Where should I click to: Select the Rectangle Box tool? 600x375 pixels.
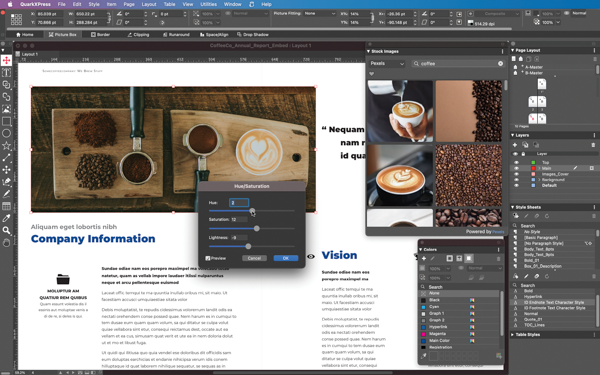(7, 121)
